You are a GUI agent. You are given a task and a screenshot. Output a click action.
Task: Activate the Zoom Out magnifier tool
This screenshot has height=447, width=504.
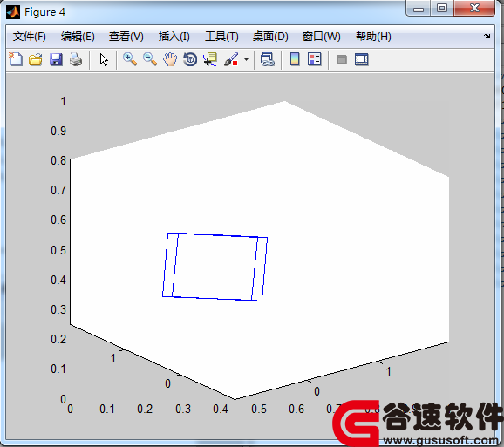pos(150,59)
